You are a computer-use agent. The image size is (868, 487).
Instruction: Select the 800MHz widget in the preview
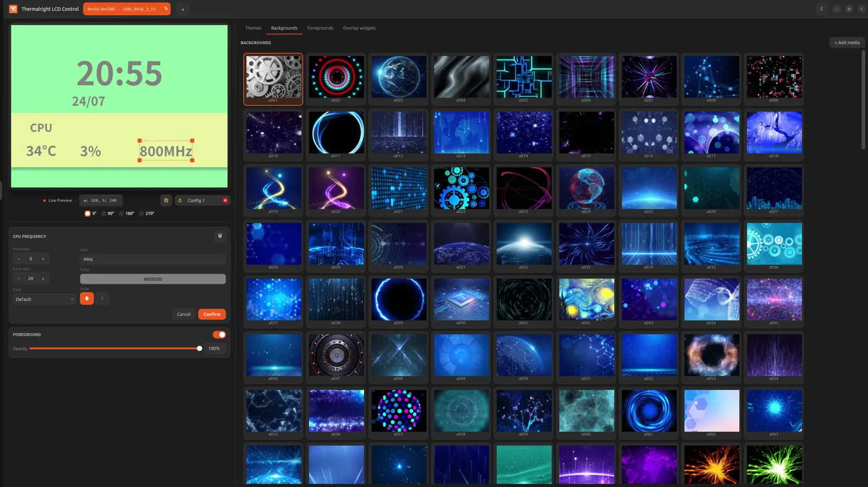[x=166, y=151]
